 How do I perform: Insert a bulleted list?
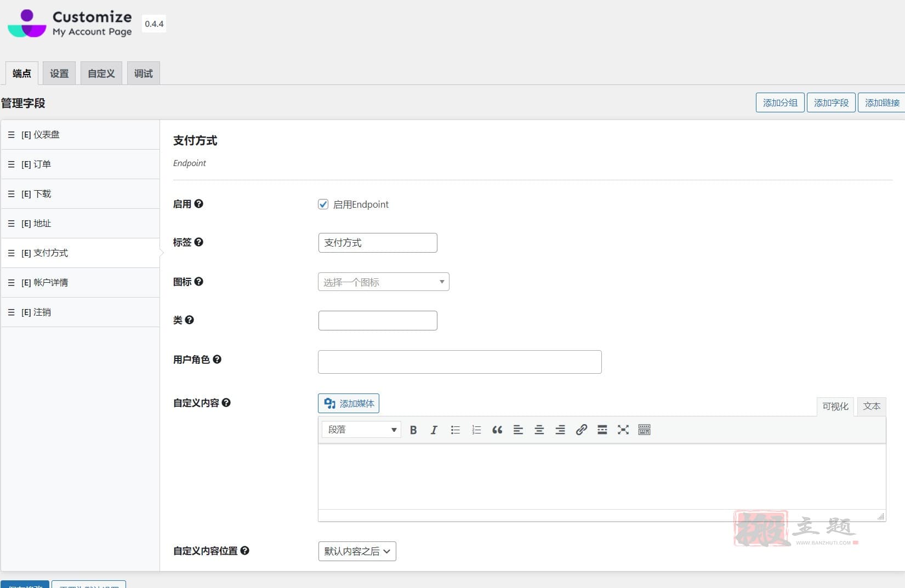pos(455,430)
